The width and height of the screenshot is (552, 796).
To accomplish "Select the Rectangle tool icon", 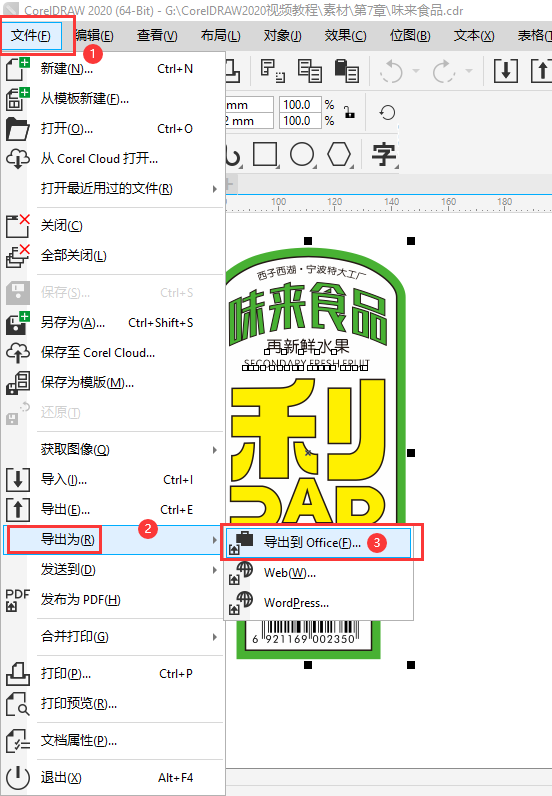I will 265,154.
